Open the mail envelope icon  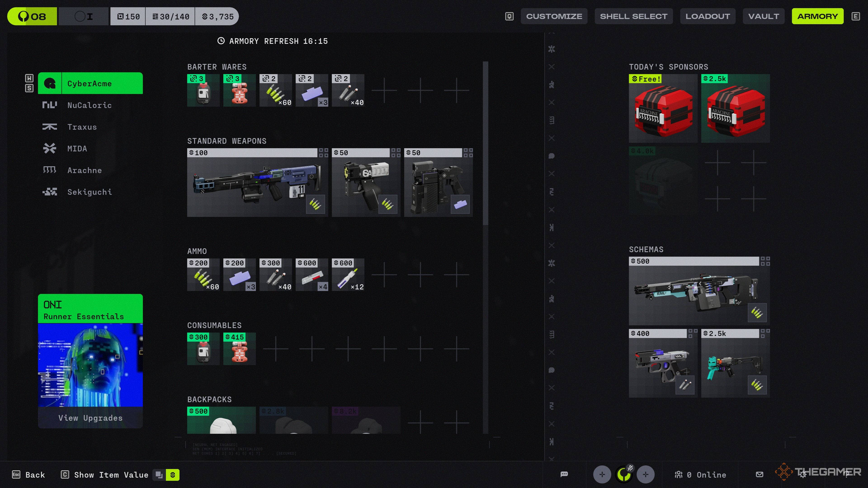click(759, 474)
